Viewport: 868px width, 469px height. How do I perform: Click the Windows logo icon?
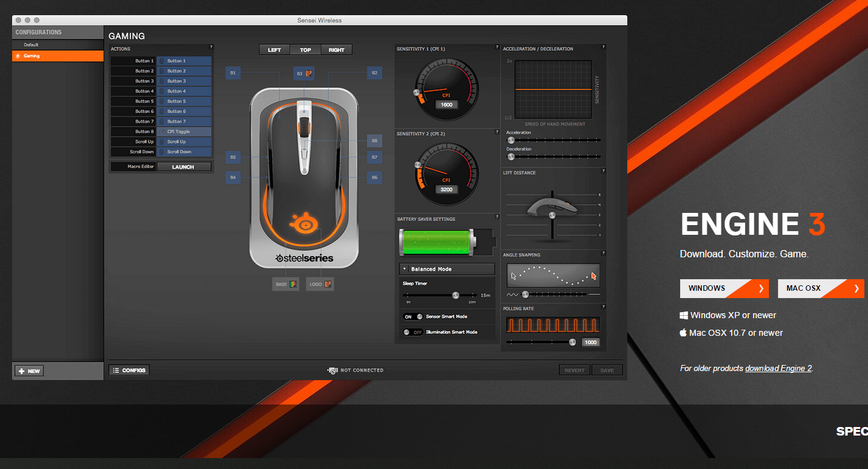click(684, 315)
